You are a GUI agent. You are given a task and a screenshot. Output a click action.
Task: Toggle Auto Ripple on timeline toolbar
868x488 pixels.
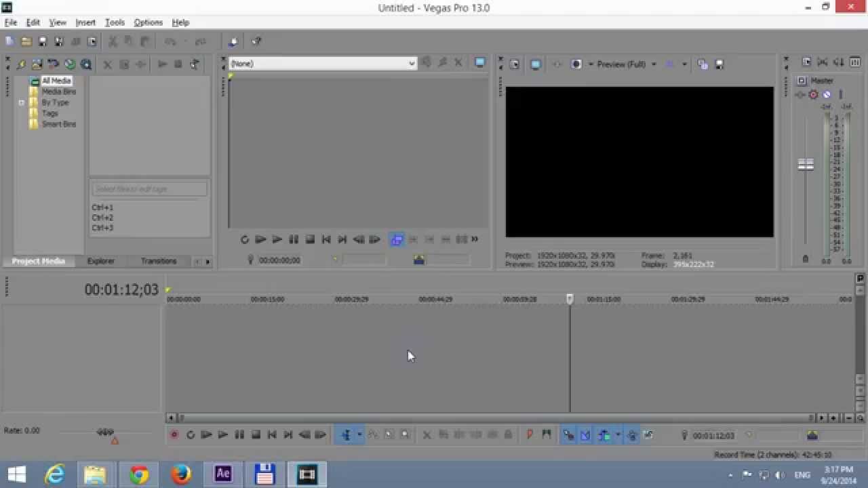click(x=604, y=435)
